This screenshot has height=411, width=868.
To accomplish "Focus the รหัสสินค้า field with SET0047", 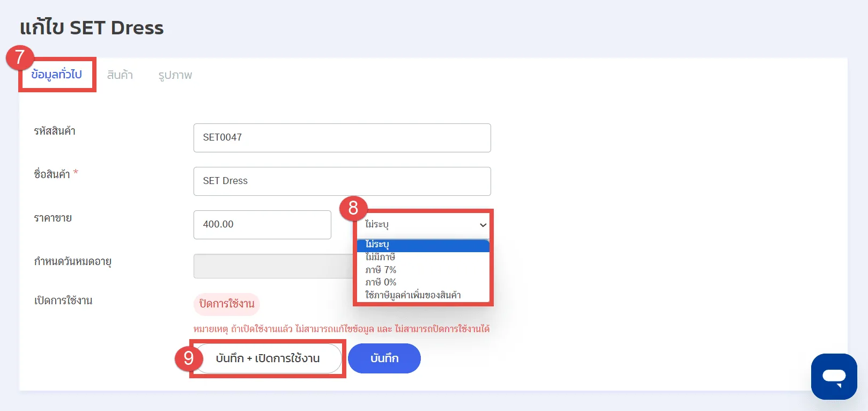I will tap(342, 138).
